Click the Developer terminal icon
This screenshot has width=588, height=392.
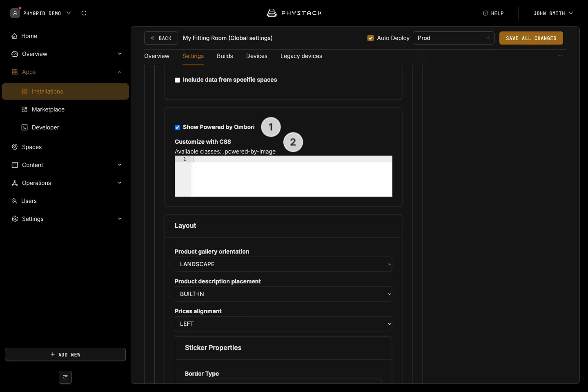pos(24,127)
